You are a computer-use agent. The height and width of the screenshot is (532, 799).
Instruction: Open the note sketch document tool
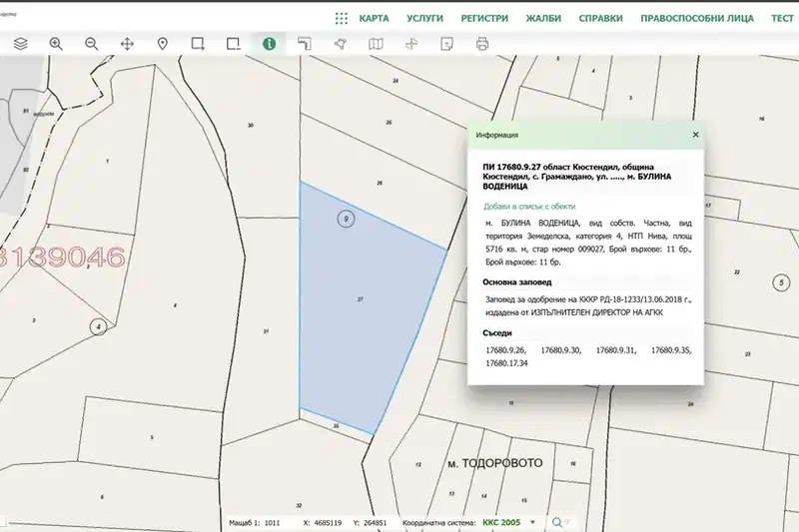click(446, 44)
